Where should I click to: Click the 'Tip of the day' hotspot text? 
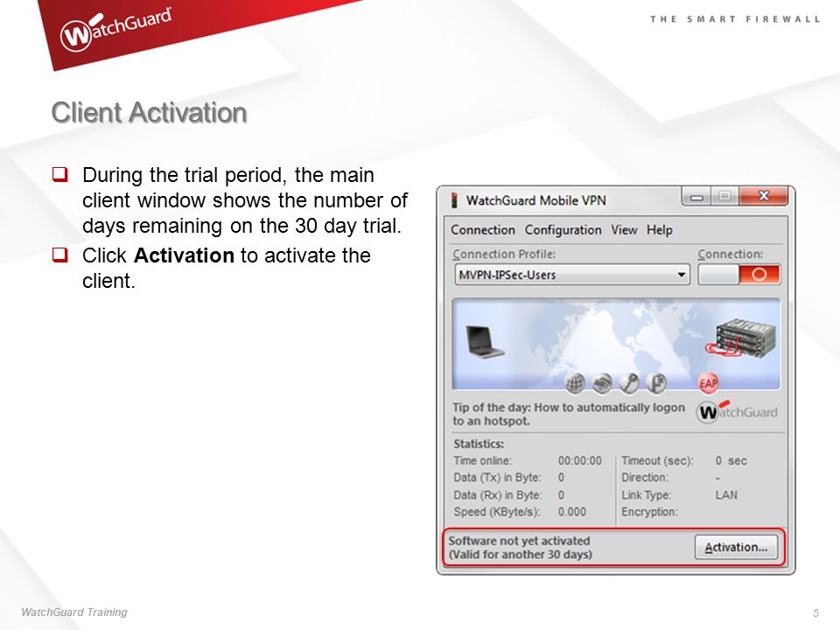(x=569, y=414)
